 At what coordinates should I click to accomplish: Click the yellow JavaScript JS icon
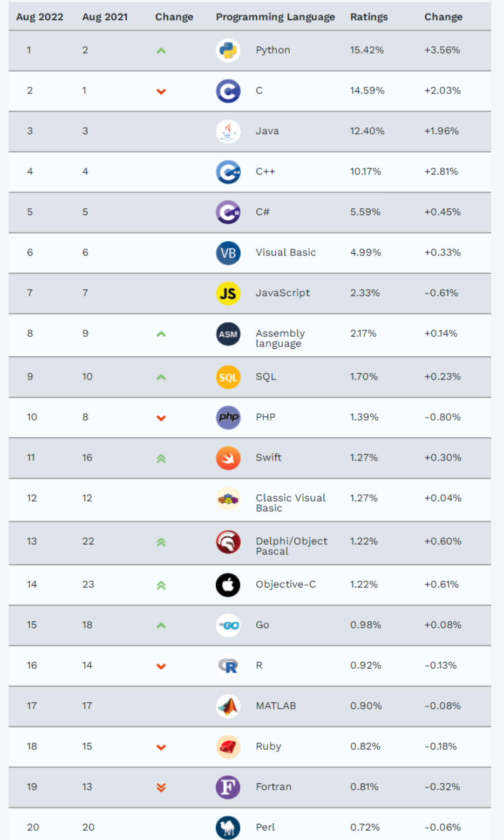pos(228,294)
